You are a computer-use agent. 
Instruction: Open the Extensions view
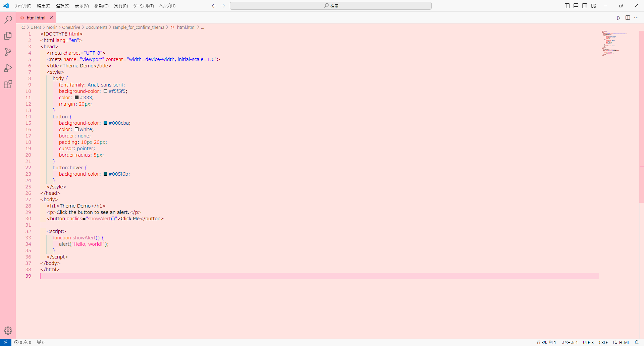point(8,84)
